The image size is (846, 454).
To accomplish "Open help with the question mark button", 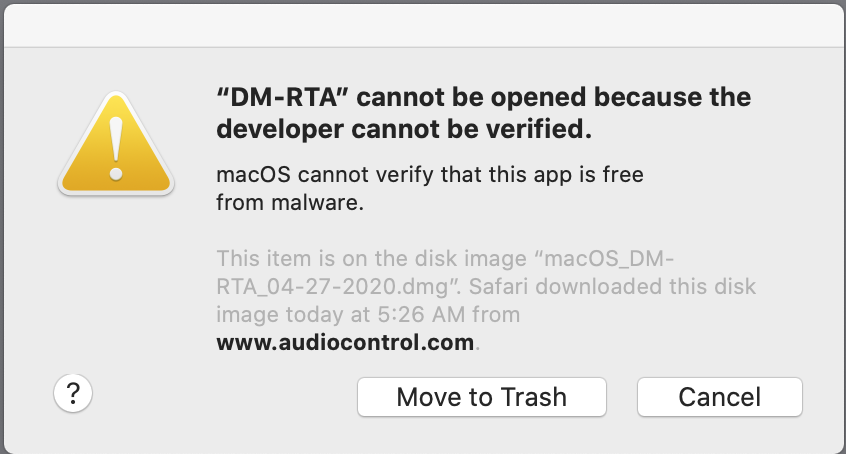I will point(73,393).
